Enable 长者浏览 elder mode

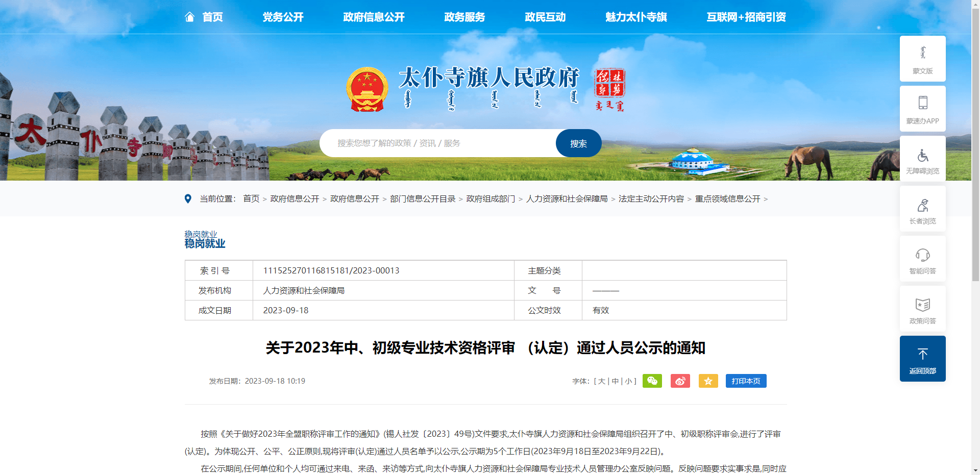click(x=922, y=209)
